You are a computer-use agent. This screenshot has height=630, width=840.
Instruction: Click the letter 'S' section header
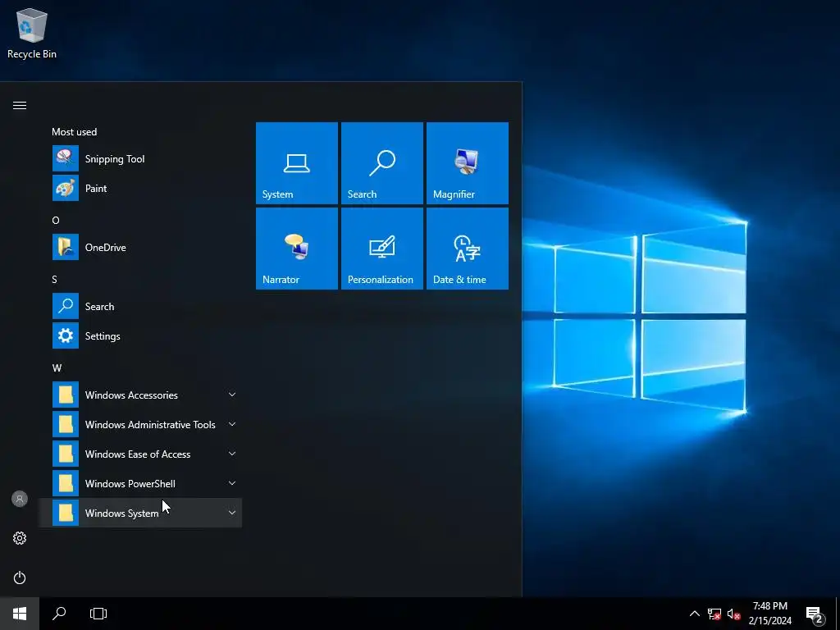(55, 279)
